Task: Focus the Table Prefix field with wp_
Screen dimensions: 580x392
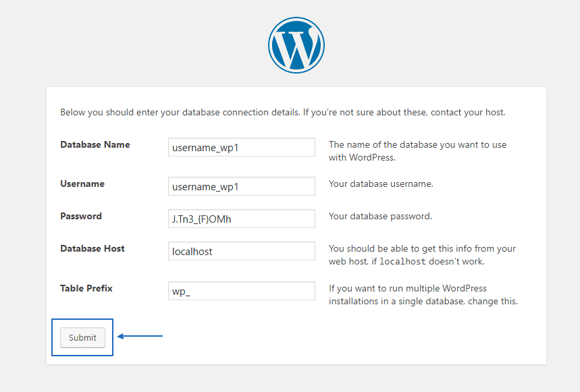Action: (241, 291)
